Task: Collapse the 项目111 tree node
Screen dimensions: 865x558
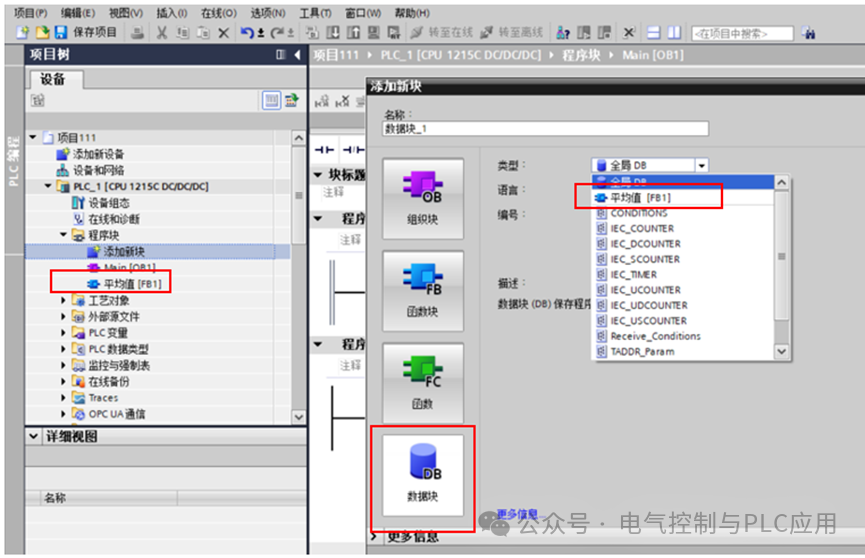Action: click(33, 137)
